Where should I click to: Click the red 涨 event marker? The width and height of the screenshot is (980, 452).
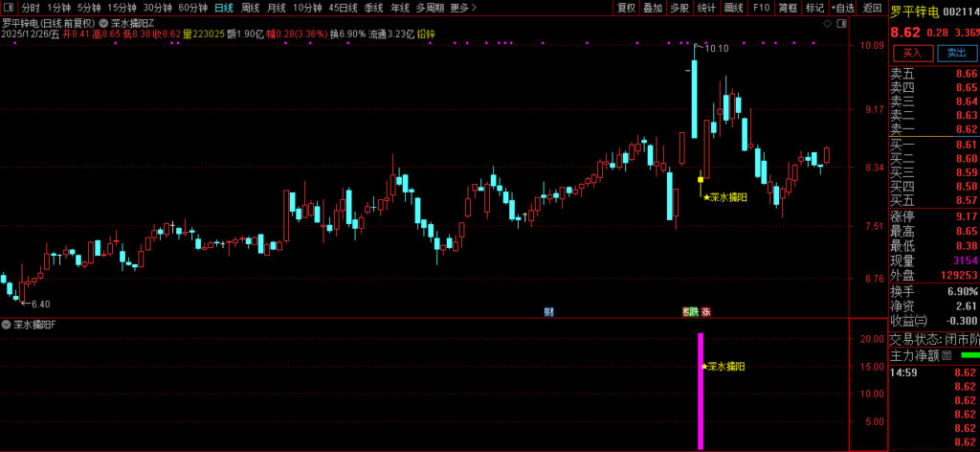click(x=705, y=311)
